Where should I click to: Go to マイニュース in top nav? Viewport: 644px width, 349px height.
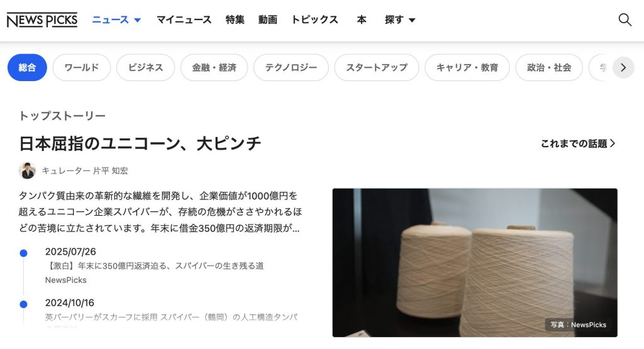coord(184,19)
